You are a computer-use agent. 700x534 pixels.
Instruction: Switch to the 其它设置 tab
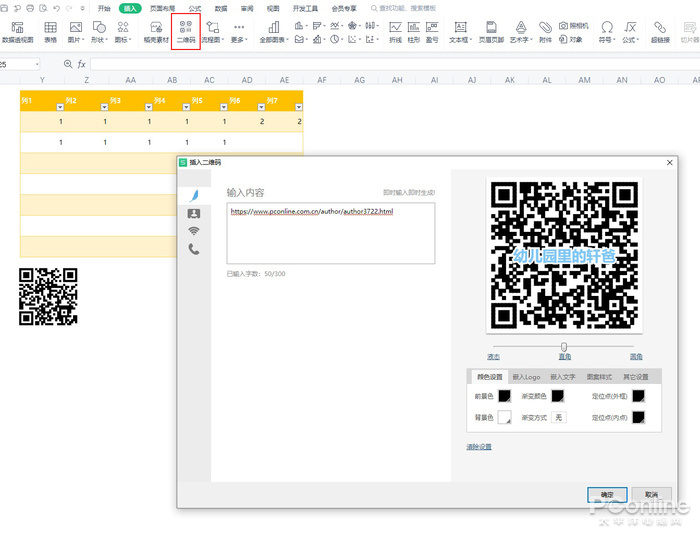[636, 377]
